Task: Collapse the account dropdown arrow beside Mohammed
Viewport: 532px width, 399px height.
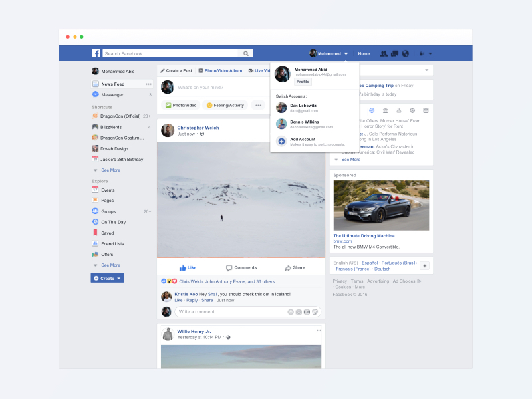Action: [x=346, y=53]
